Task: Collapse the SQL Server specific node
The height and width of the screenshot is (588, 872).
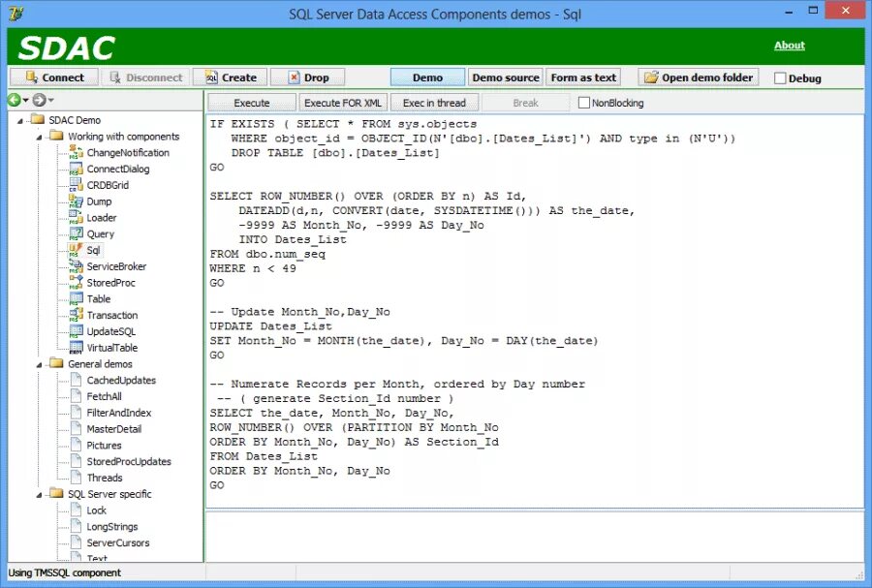Action: (39, 495)
